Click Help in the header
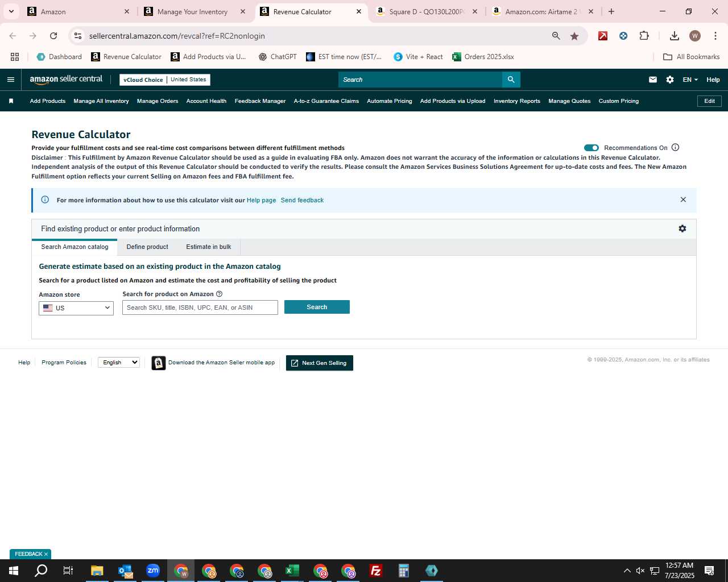Screen dimensions: 728x582 (713, 80)
